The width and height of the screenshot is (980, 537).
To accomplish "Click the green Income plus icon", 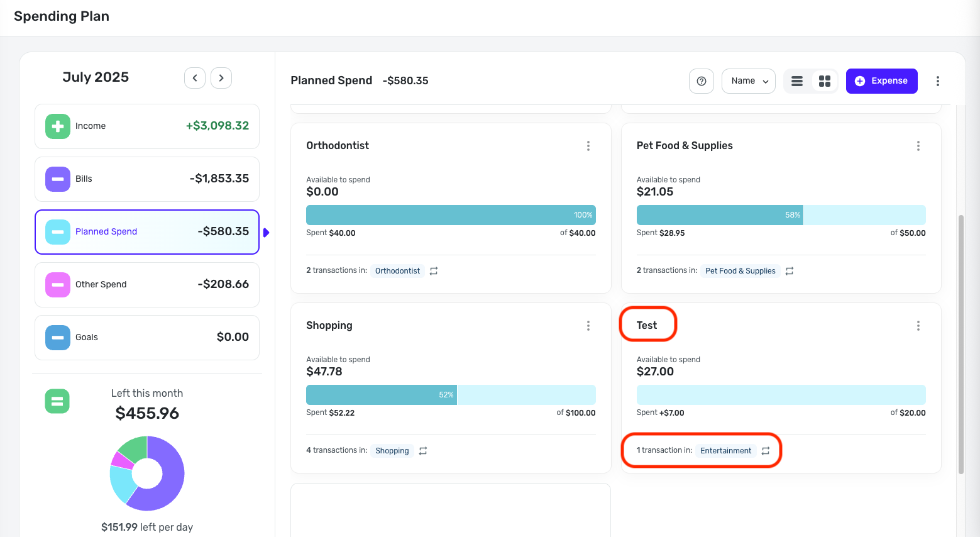I will 58,126.
